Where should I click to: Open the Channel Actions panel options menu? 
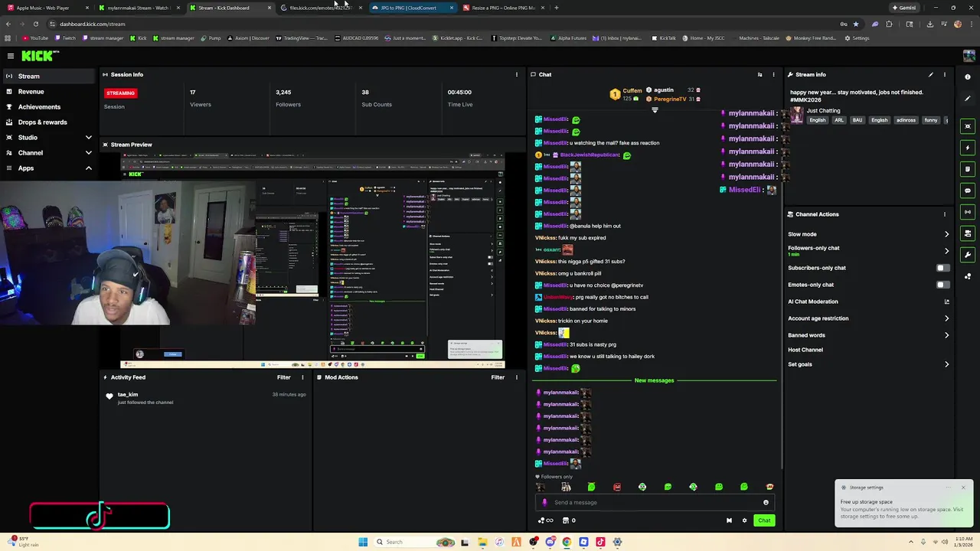pyautogui.click(x=944, y=214)
